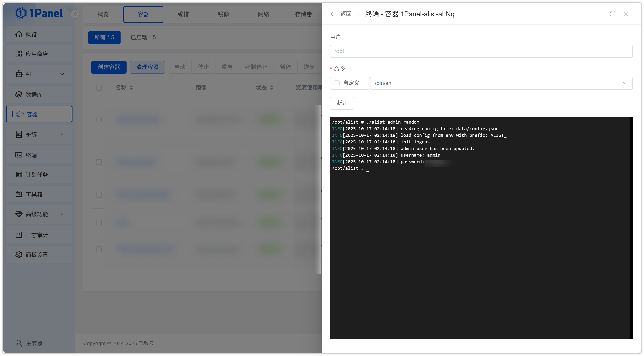Enable the 自定义 custom command checkbox
Image resolution: width=644 pixels, height=356 pixels.
[x=337, y=83]
